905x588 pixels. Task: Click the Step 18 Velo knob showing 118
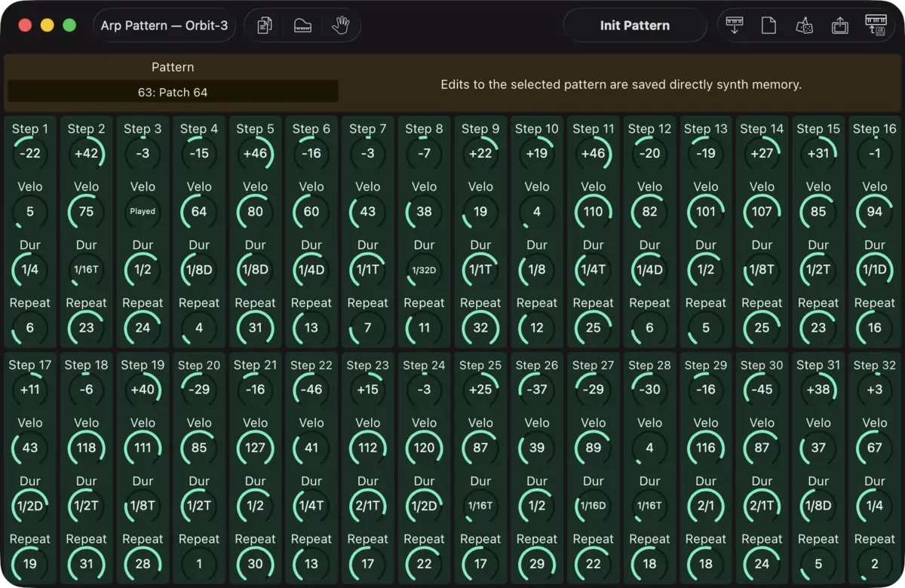(87, 447)
